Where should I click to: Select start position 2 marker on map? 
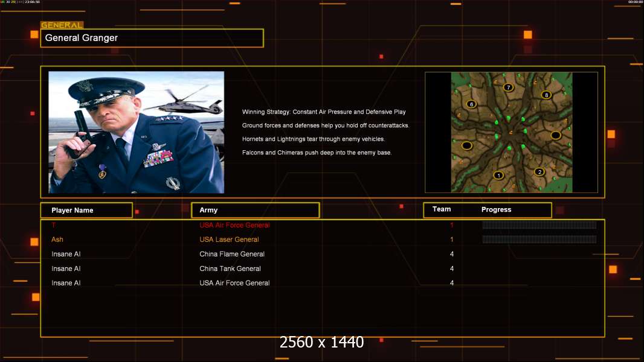[x=539, y=172]
